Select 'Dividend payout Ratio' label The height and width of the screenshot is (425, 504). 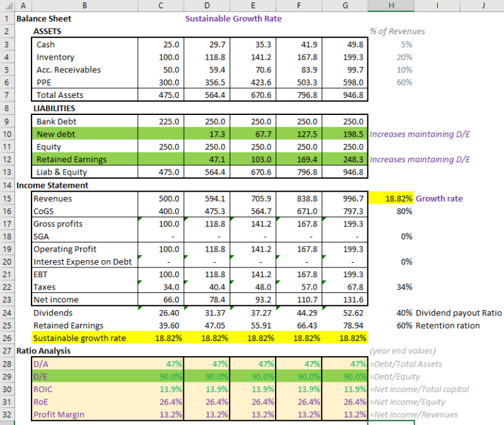point(459,313)
